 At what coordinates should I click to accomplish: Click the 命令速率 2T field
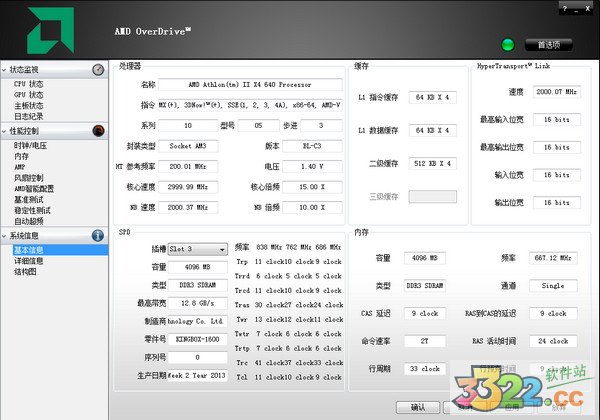coord(425,341)
